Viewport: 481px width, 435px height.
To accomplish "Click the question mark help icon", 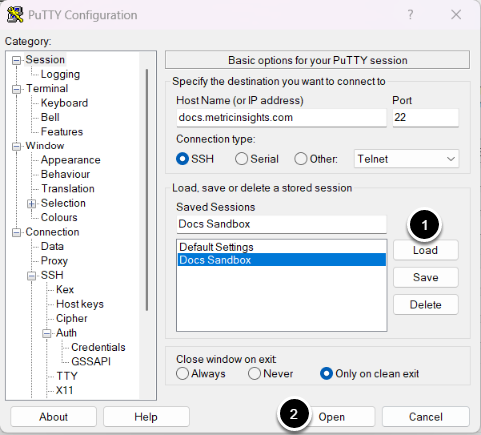I will [x=410, y=14].
